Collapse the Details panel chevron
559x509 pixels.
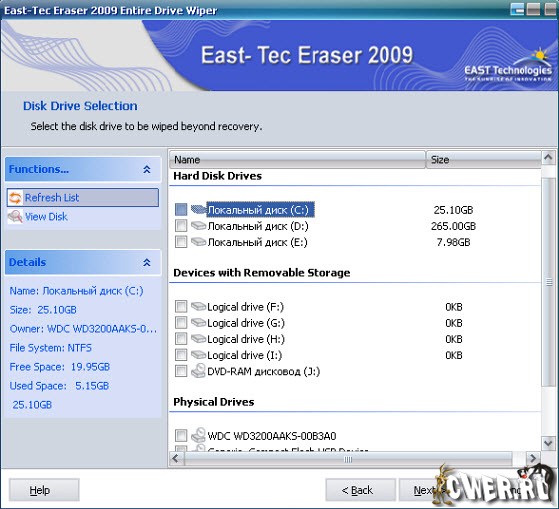click(x=147, y=263)
